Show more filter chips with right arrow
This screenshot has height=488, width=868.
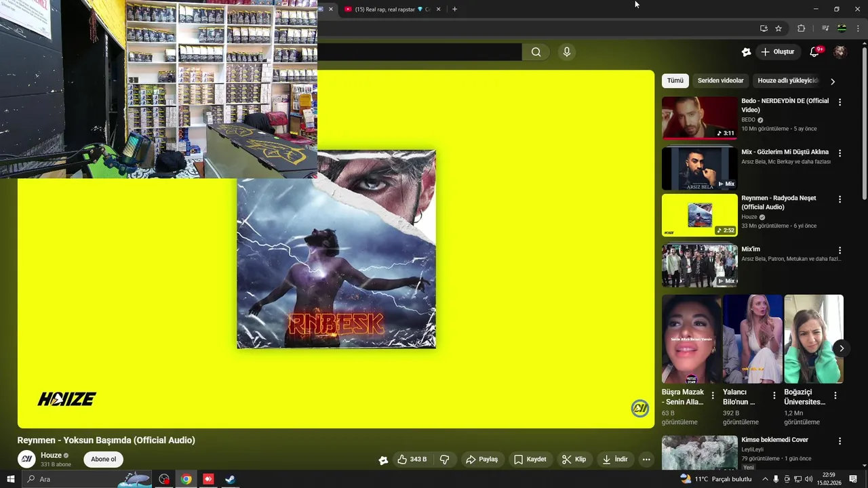(x=833, y=81)
